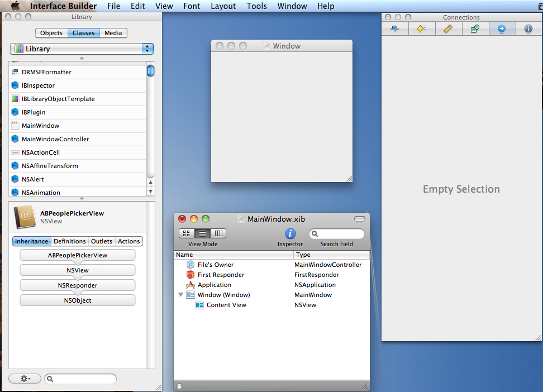
Task: Click the ABPeoplePickerView address book icon
Action: point(25,217)
